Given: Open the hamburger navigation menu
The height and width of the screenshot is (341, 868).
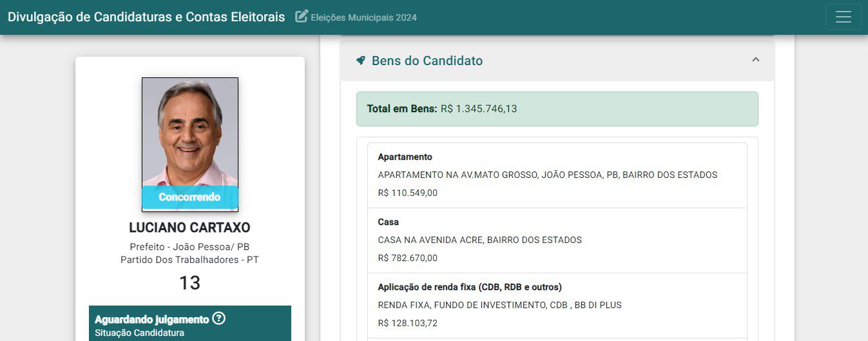Looking at the screenshot, I should pos(843,17).
